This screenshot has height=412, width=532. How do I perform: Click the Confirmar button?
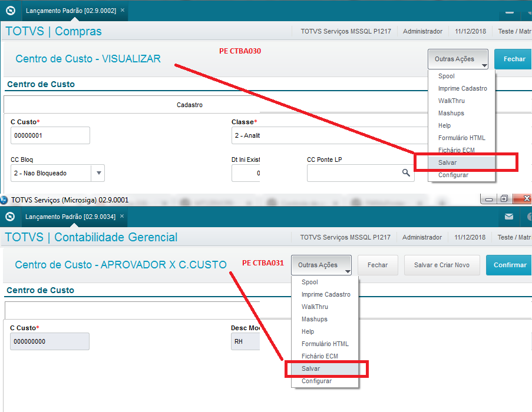510,265
